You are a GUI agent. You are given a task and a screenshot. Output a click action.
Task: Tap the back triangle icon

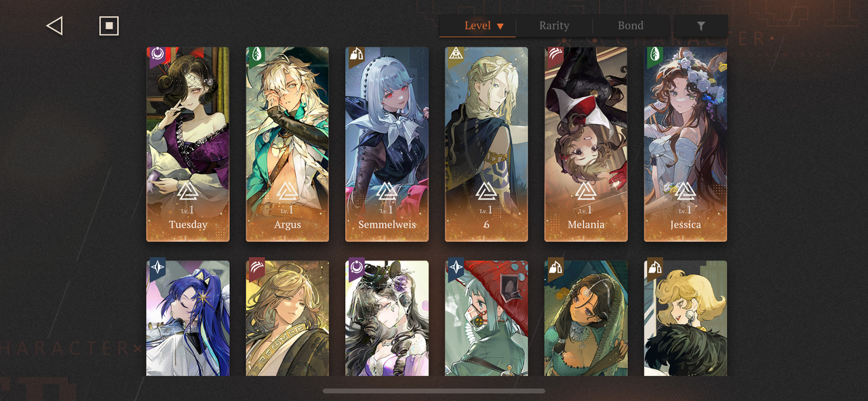pos(54,26)
